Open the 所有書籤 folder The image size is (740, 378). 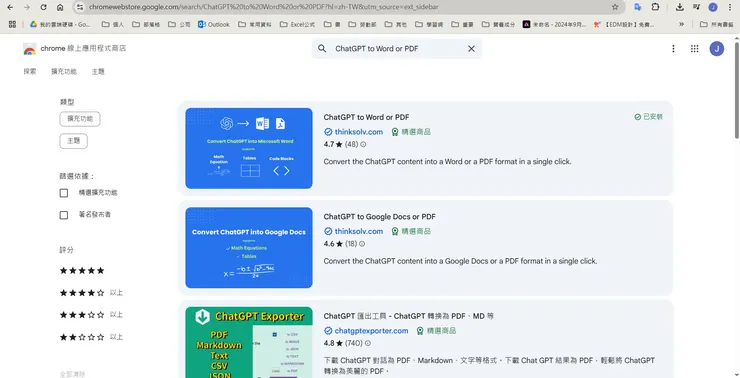tap(717, 24)
